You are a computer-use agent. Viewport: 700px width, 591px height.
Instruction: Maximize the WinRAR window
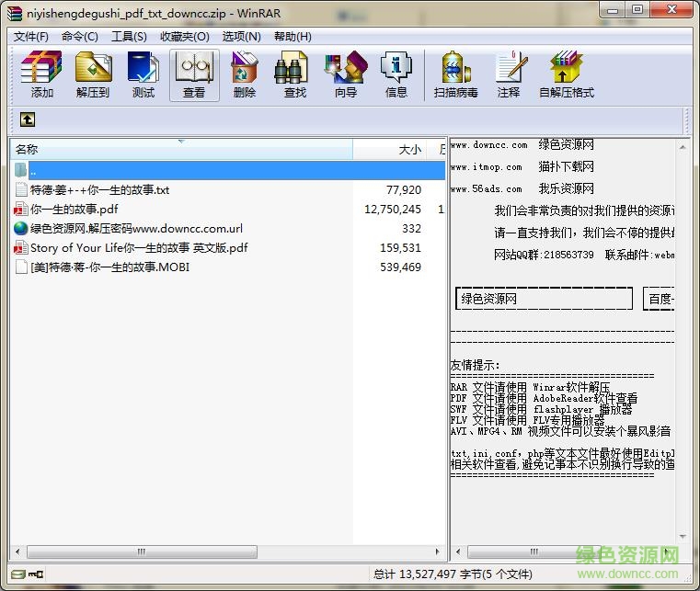point(637,10)
